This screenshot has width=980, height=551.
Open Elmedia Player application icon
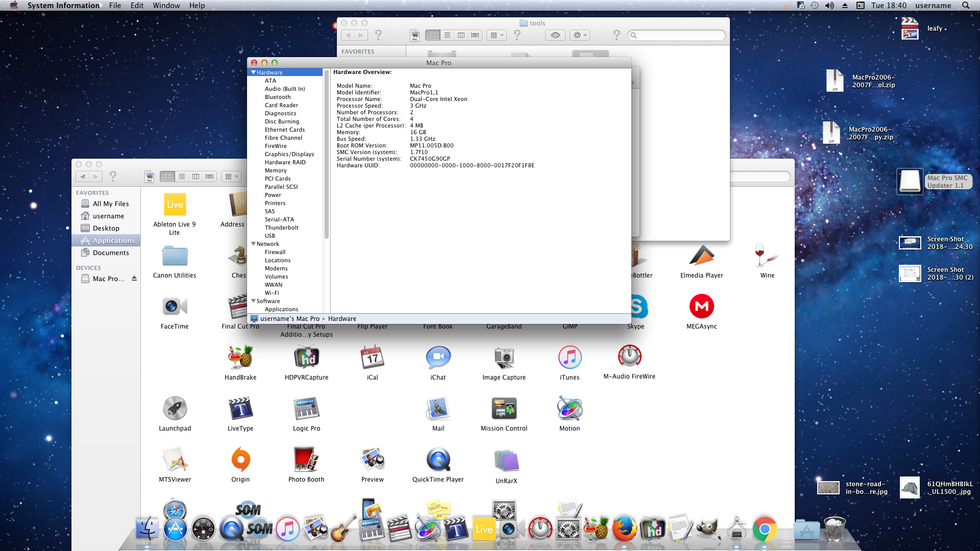coord(701,255)
